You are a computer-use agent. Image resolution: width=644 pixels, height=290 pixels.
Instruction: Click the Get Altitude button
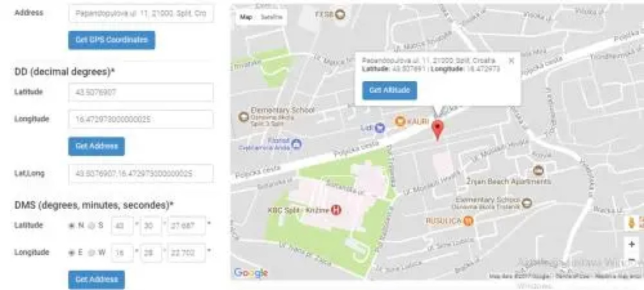pyautogui.click(x=390, y=90)
